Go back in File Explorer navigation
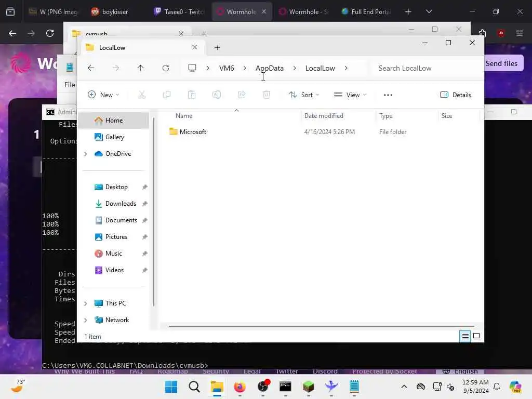Screen dimensions: 532x399 coord(90,68)
